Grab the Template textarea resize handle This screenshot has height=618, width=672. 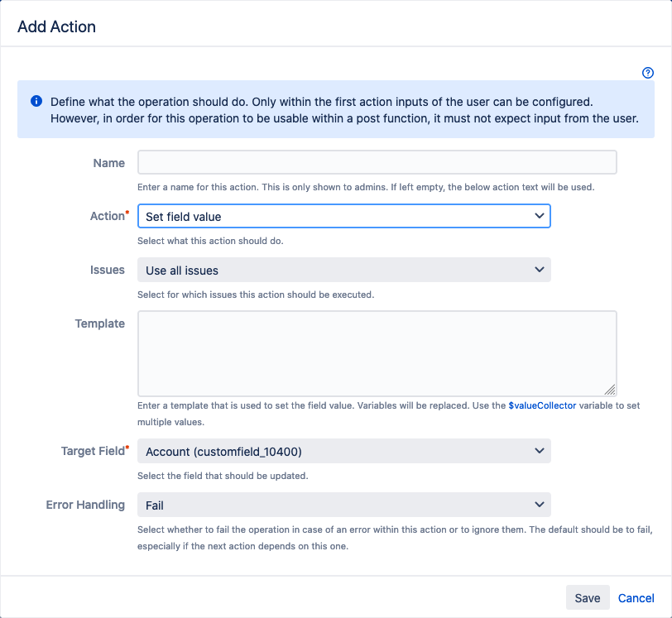(x=610, y=390)
